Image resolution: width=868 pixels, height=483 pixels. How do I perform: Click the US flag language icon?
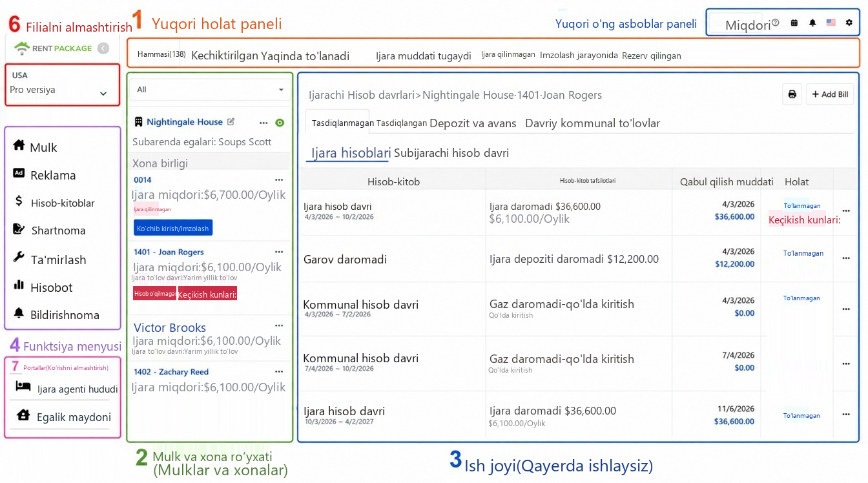coord(831,23)
